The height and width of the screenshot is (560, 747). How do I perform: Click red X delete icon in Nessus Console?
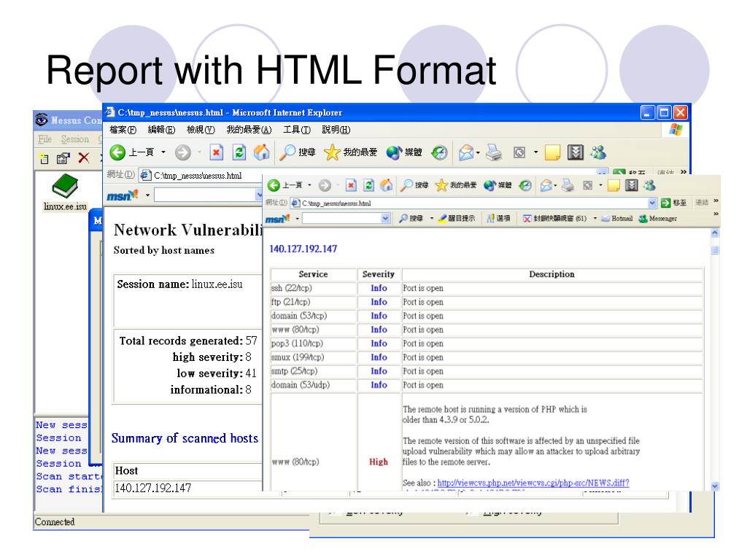pos(84,157)
